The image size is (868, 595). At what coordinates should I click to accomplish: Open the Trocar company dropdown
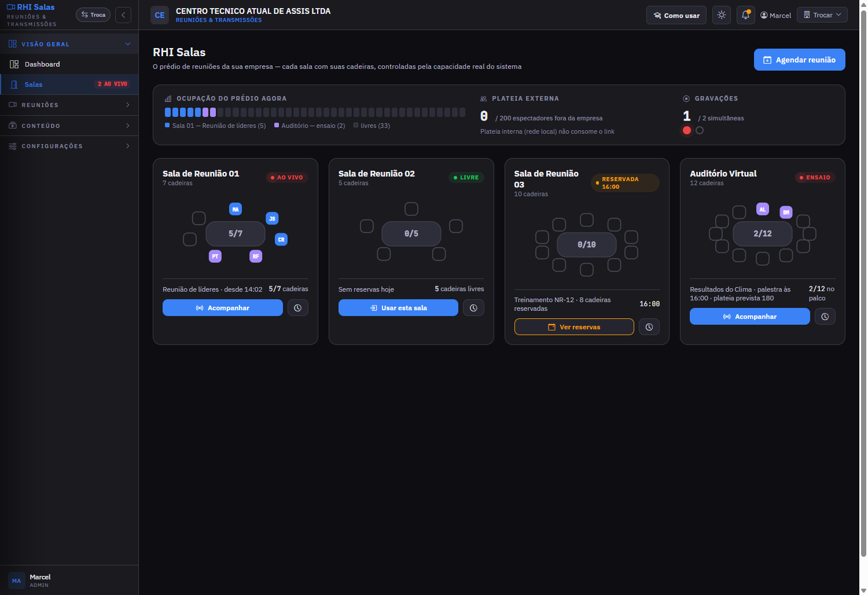[x=822, y=15]
